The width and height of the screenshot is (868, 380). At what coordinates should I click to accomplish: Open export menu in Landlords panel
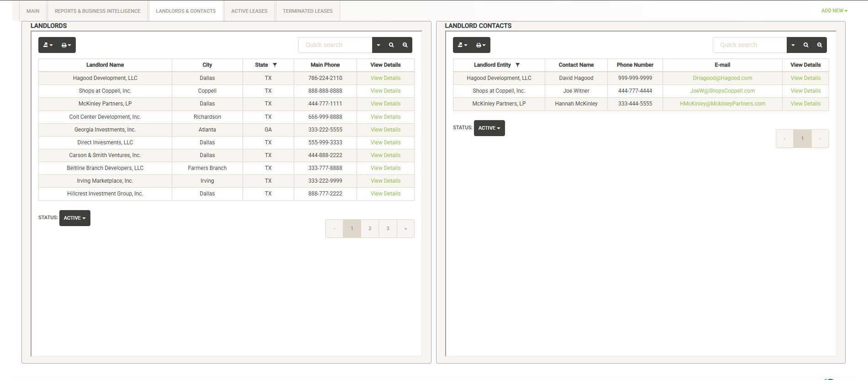pyautogui.click(x=48, y=45)
